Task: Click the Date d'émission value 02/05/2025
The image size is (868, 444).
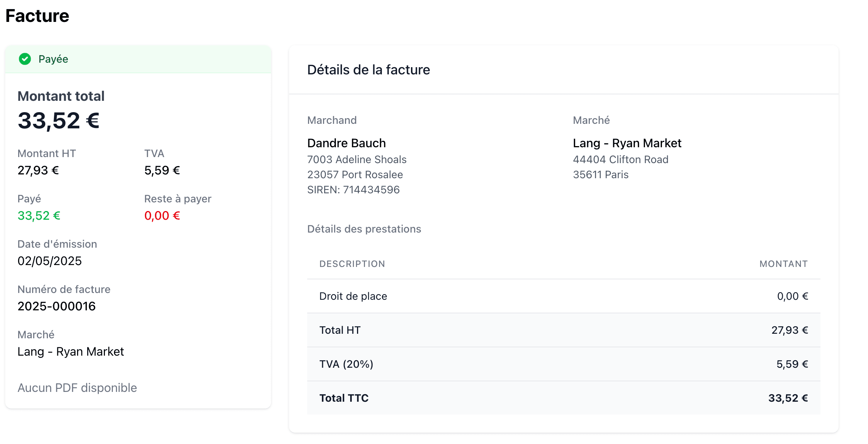Action: pyautogui.click(x=50, y=261)
